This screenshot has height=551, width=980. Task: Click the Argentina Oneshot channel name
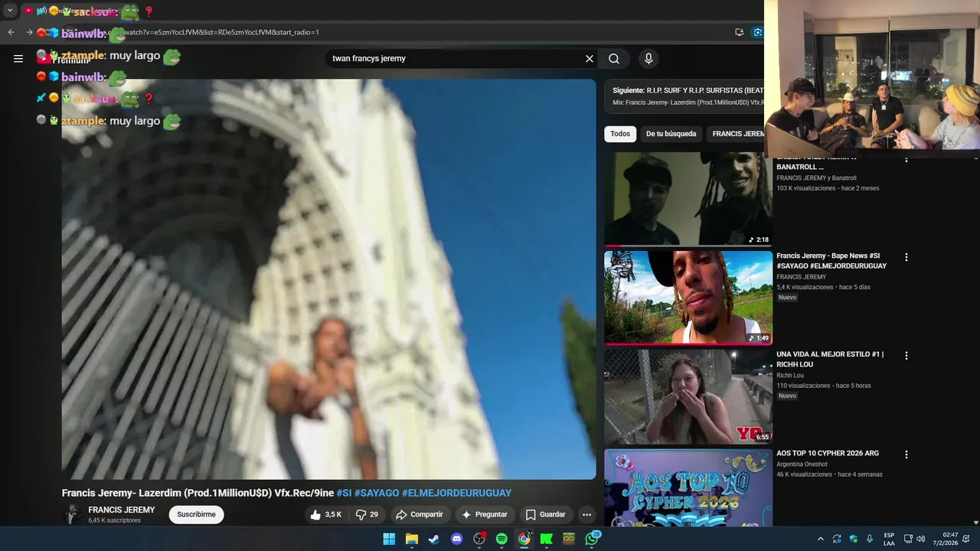(802, 465)
